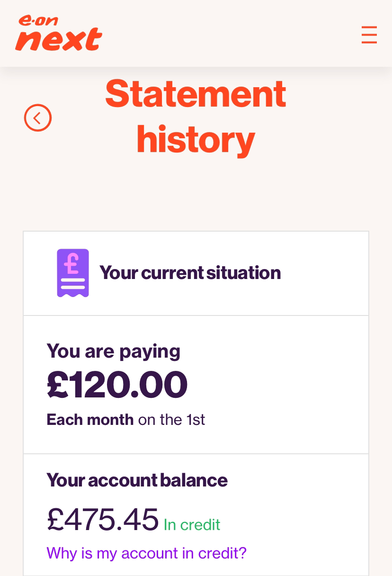Tap the word 'history' in page title
The image size is (392, 576).
coord(196,140)
